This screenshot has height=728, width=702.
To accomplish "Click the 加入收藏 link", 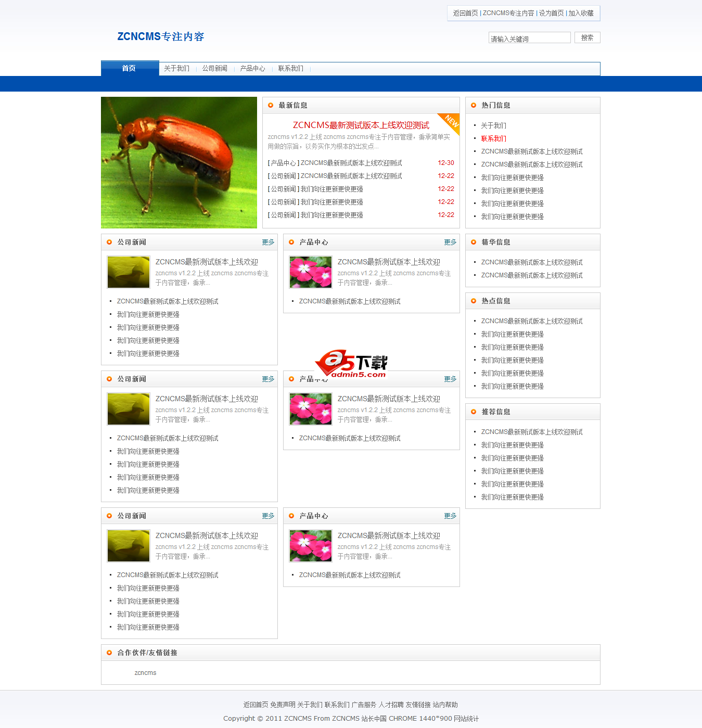I will [581, 13].
